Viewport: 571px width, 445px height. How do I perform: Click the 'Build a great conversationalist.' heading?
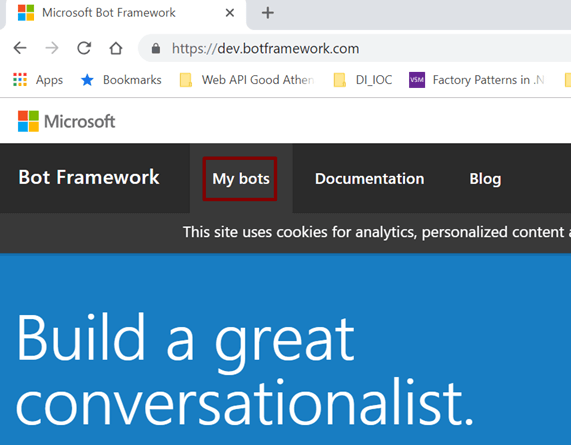(x=244, y=370)
